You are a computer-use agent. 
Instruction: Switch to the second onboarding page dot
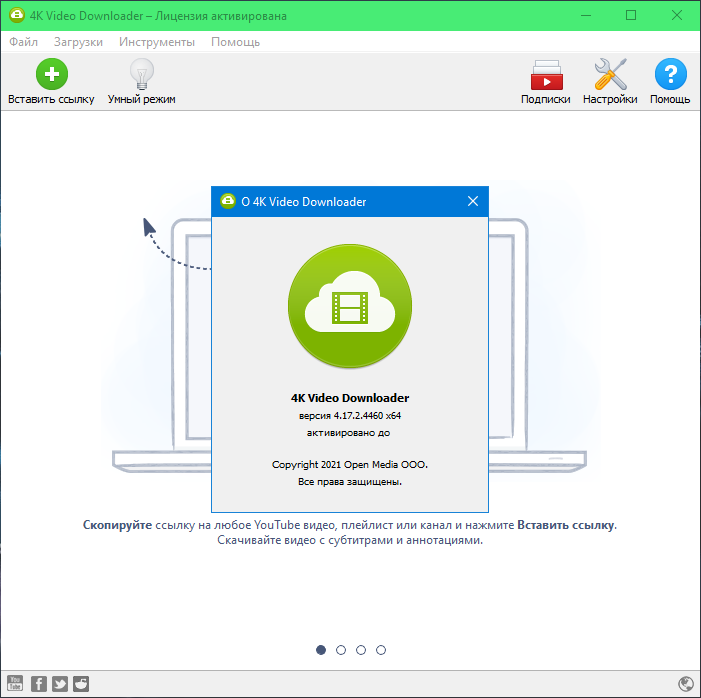(341, 650)
